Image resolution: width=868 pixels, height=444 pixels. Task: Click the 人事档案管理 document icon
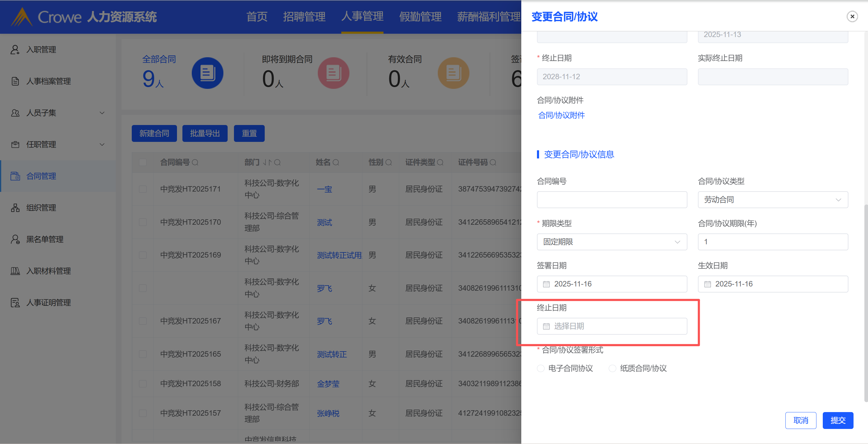pyautogui.click(x=15, y=81)
